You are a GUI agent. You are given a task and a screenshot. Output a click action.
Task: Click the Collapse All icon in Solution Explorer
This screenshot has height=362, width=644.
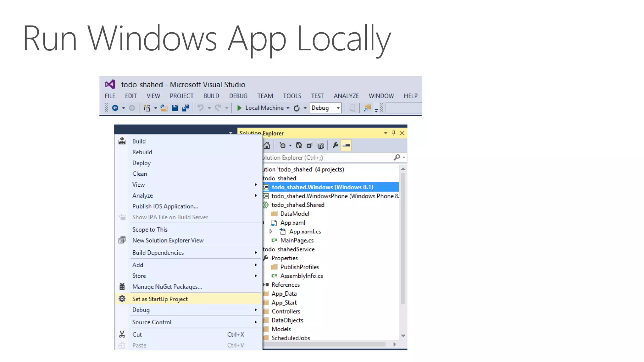tap(310, 145)
